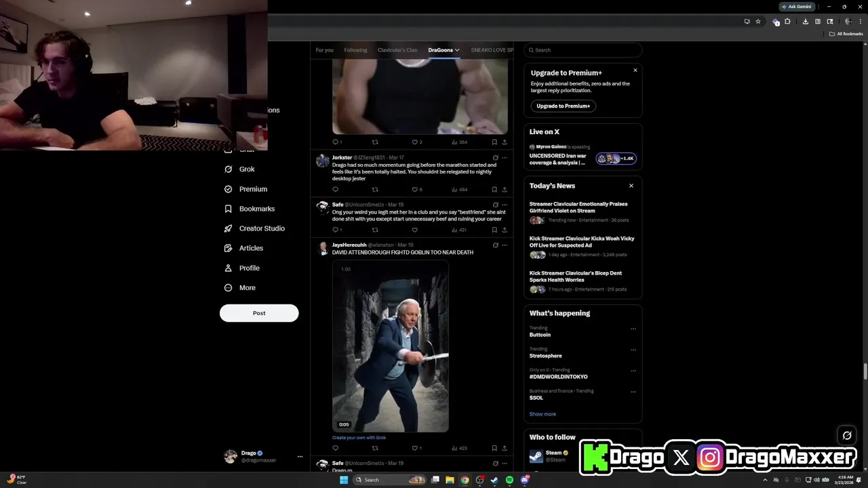
Task: Open the DraGoons tab dropdown arrow
Action: (457, 50)
